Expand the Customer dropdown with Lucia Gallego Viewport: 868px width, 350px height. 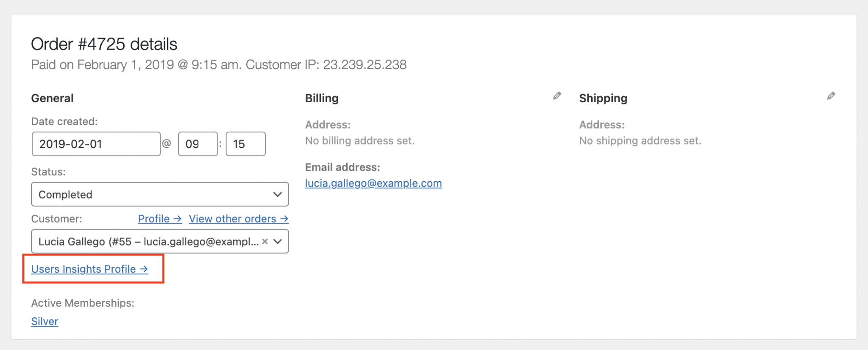coord(278,241)
